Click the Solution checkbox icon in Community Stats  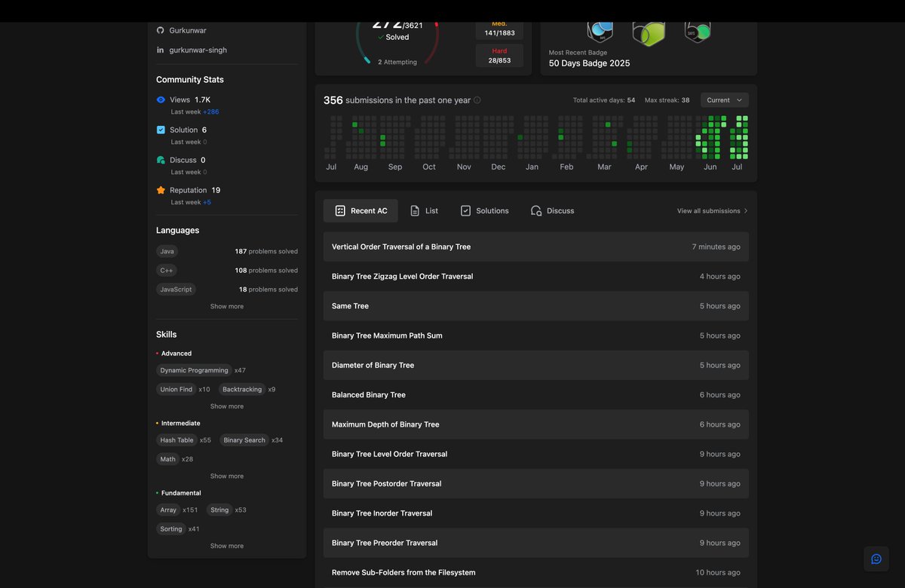[x=161, y=130]
